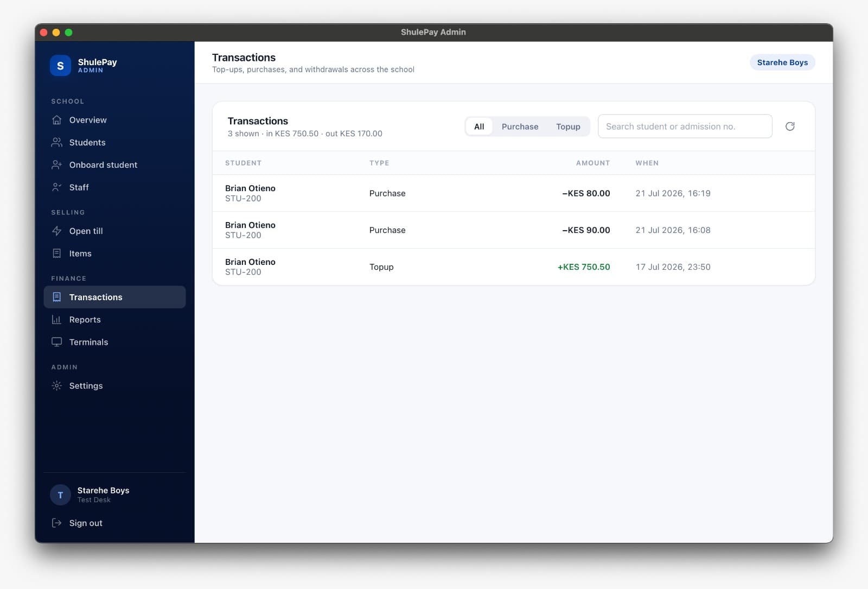
Task: Click the Transactions receipt icon in sidebar
Action: pos(56,297)
